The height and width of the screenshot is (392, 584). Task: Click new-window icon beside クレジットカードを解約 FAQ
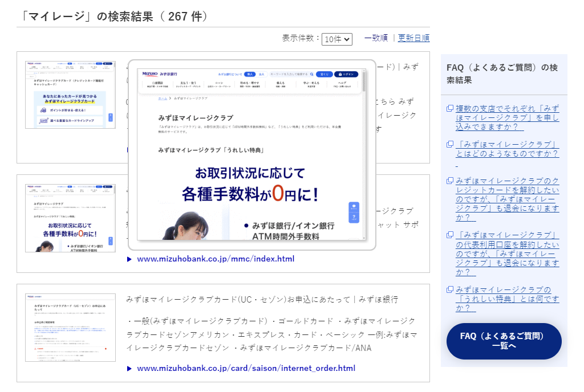point(450,181)
